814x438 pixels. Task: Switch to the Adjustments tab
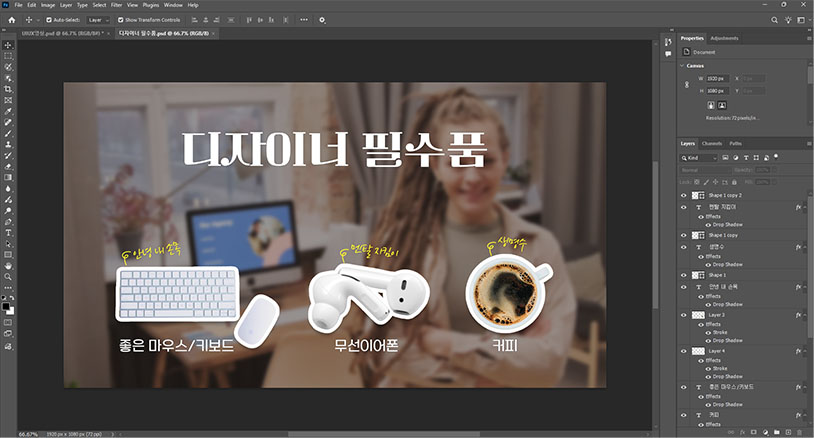[x=724, y=38]
